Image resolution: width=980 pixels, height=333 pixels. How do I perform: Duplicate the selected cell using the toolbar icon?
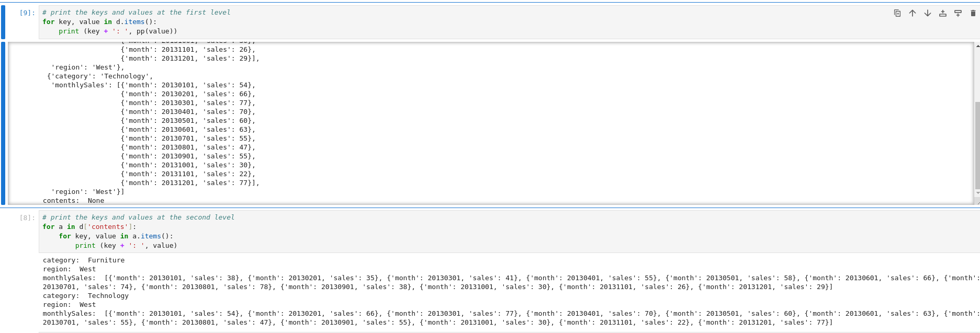897,13
